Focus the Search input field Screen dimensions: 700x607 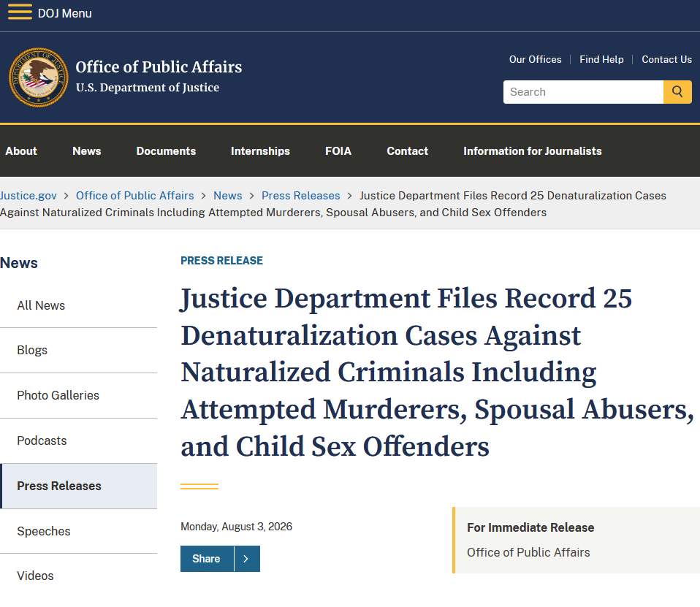[x=583, y=92]
